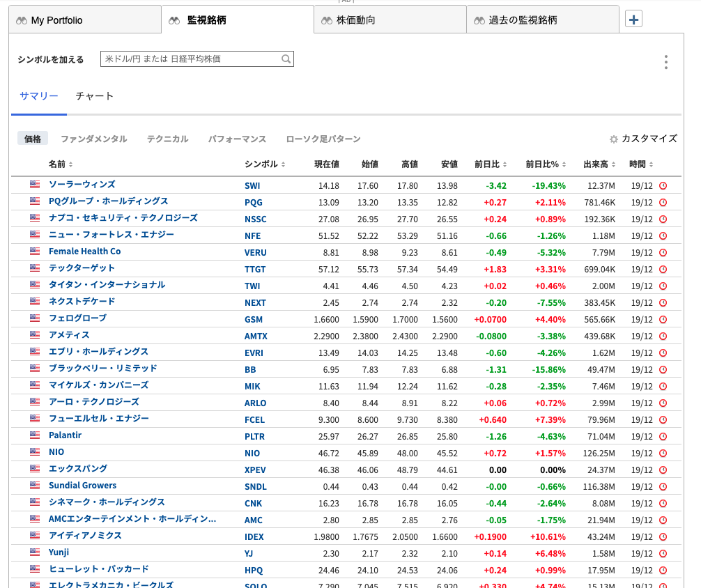Click the カスタマイズ gear icon

coord(613,139)
